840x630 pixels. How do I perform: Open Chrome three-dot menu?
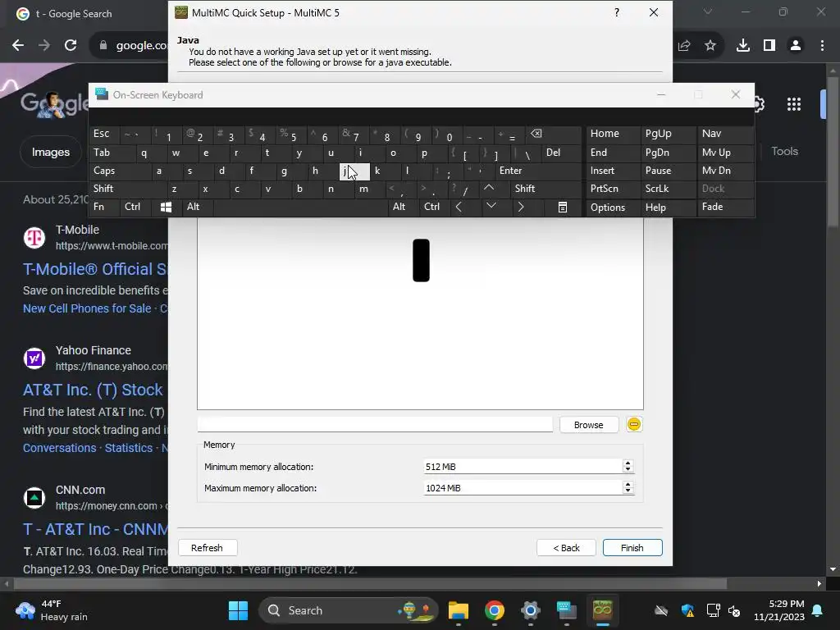(822, 46)
